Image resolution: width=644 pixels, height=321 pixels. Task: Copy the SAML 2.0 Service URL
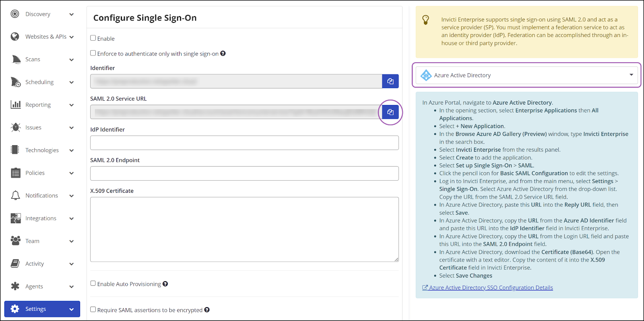pyautogui.click(x=390, y=112)
